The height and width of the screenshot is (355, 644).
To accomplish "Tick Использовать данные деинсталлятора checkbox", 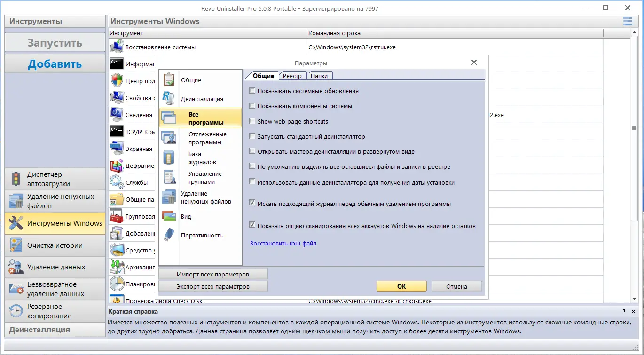I will pos(253,182).
